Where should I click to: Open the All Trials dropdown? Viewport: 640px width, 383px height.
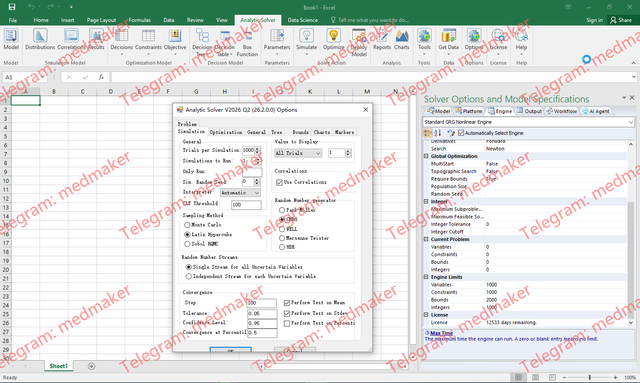298,153
